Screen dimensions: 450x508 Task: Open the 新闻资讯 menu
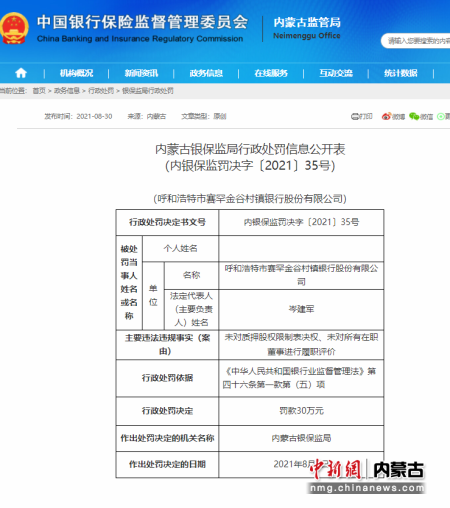[x=141, y=73]
